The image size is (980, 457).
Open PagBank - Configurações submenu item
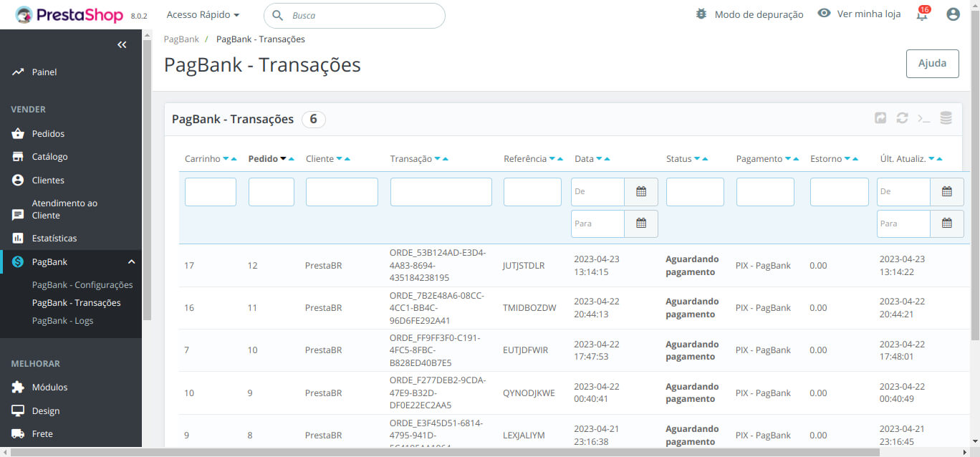click(x=82, y=285)
